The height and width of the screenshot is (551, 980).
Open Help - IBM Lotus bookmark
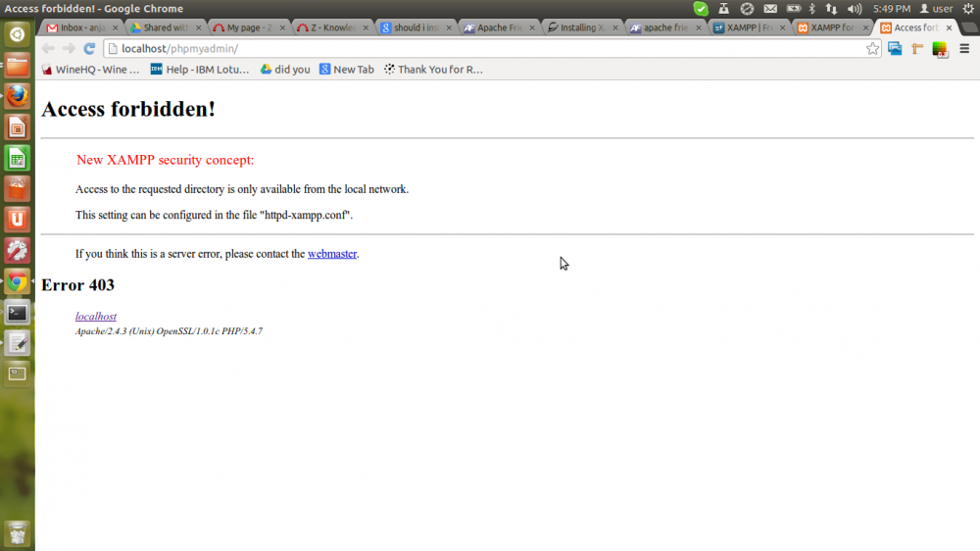click(200, 70)
